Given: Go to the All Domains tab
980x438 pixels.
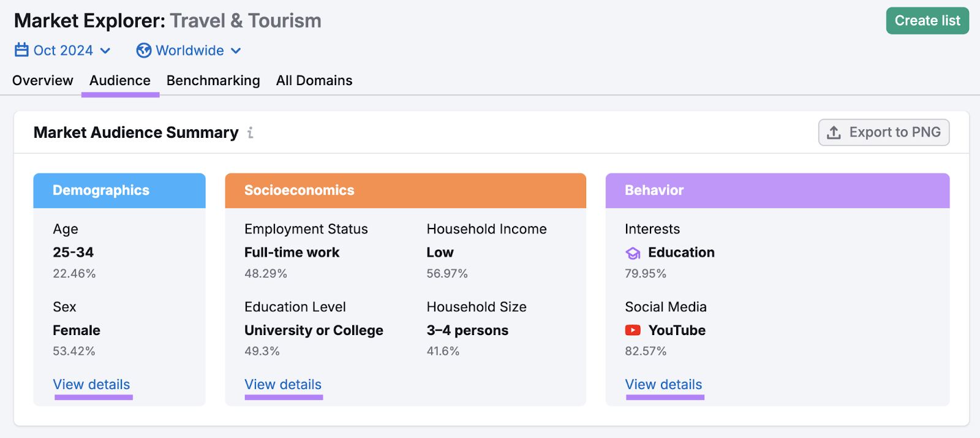Looking at the screenshot, I should click(314, 80).
